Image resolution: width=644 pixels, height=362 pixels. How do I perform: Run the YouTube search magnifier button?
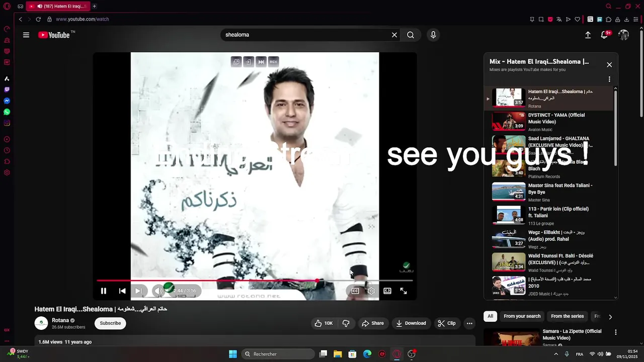point(411,35)
